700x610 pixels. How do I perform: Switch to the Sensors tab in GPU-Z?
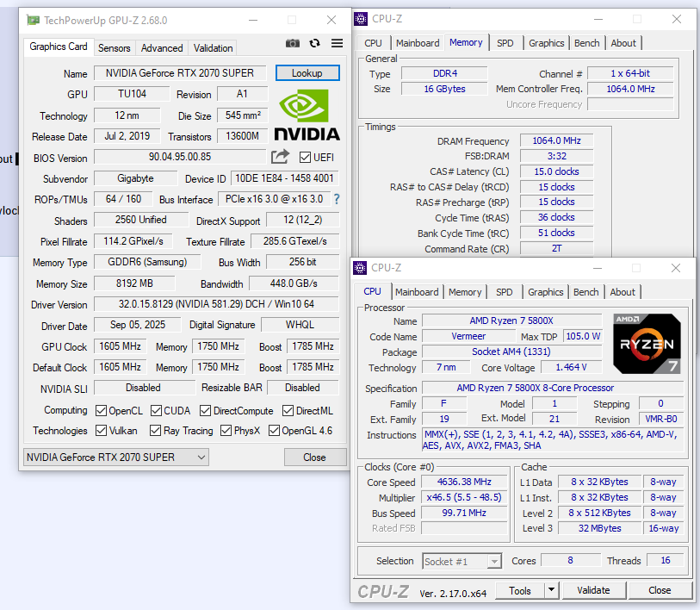[115, 47]
